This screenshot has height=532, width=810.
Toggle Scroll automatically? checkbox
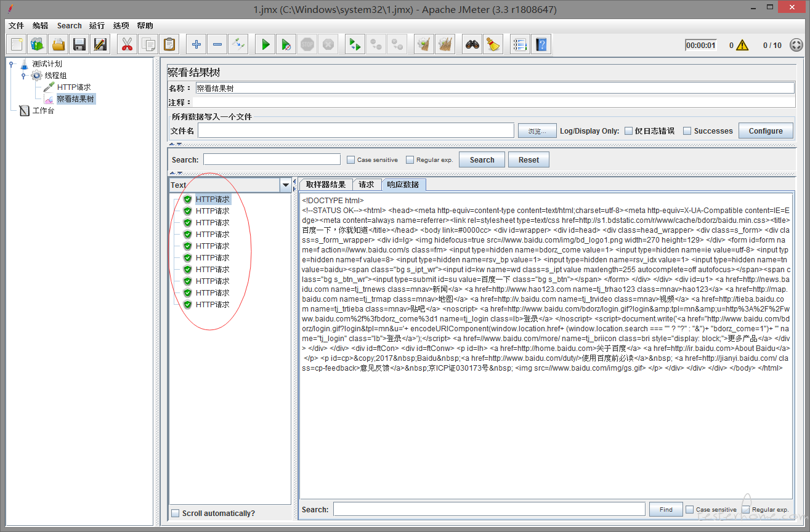176,513
